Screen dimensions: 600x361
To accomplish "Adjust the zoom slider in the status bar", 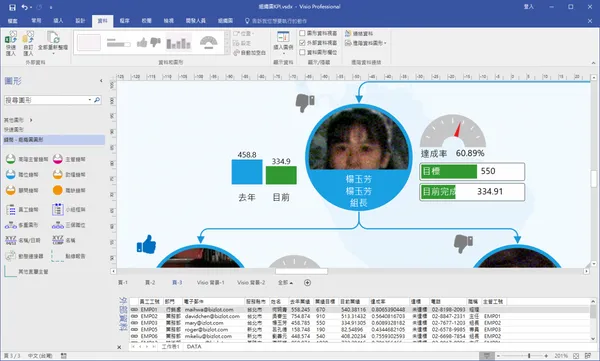I will click(529, 356).
